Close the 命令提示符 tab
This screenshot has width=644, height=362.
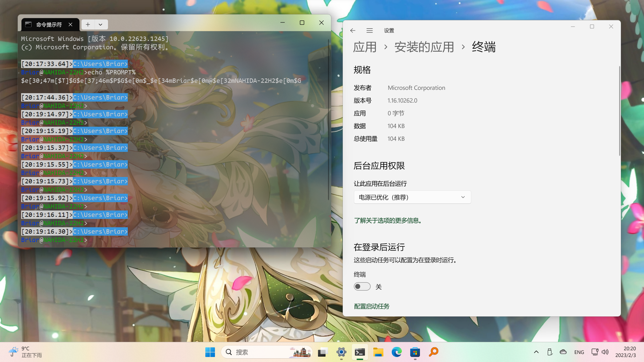point(70,24)
